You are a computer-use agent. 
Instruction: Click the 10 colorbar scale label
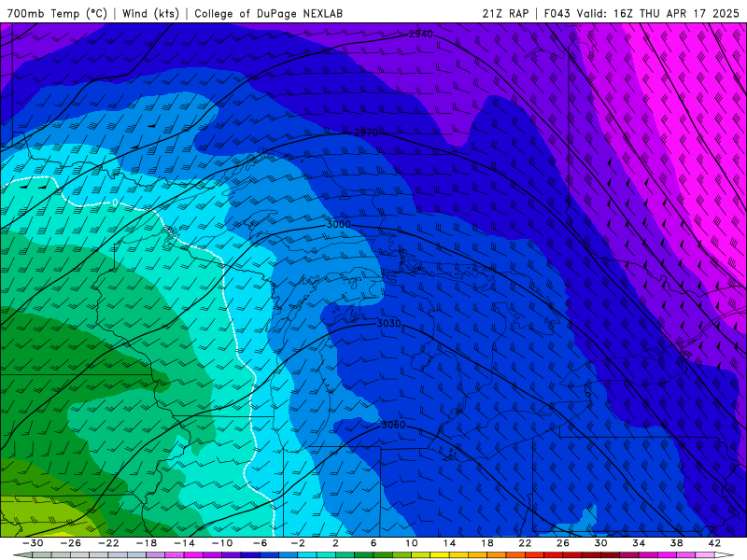[412, 543]
